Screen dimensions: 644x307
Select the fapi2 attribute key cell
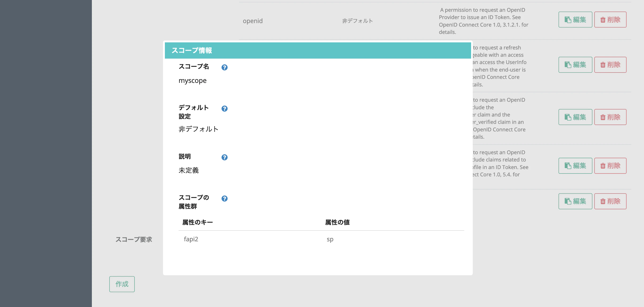point(191,239)
